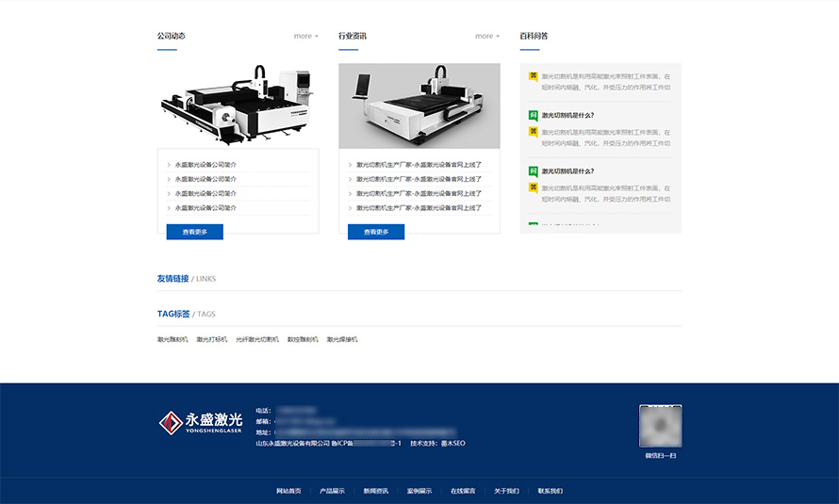Click the 行业资讯 section heading
This screenshot has height=504, width=839.
click(352, 36)
